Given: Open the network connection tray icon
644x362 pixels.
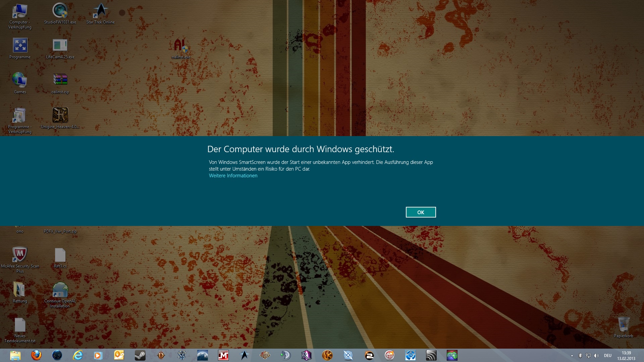Looking at the screenshot, I should coord(588,356).
